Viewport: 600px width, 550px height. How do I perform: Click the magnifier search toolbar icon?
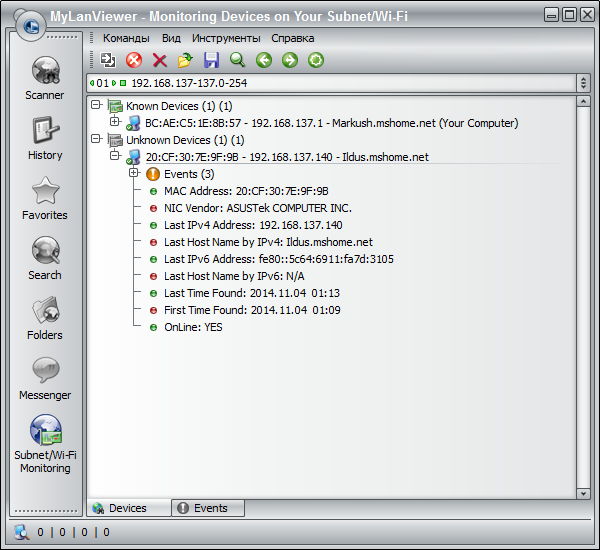(237, 61)
